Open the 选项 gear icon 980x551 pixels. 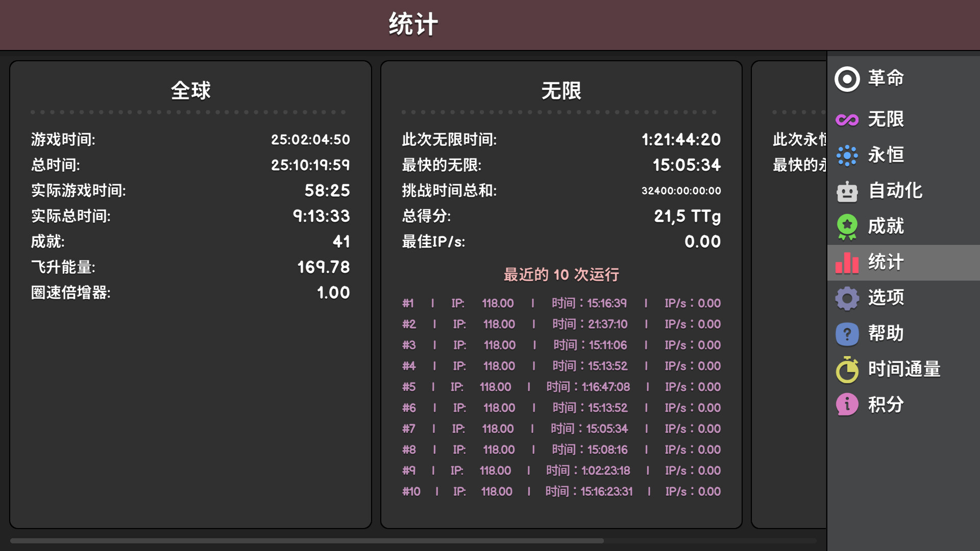(x=847, y=298)
